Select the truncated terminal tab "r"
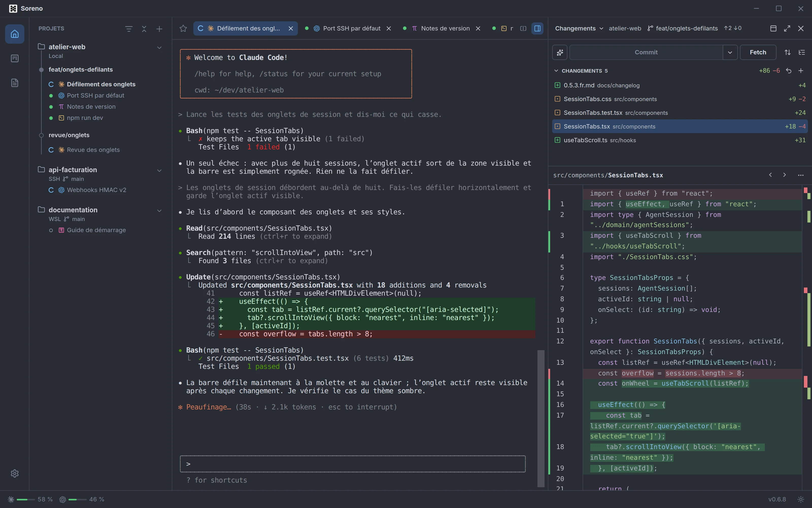This screenshot has height=508, width=812. (x=503, y=28)
